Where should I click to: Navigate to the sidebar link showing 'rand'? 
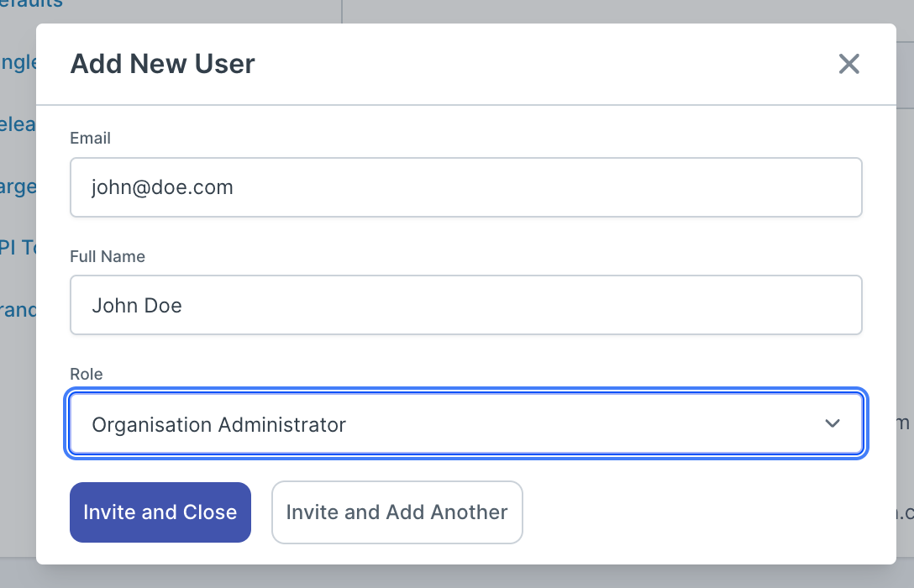coord(18,310)
